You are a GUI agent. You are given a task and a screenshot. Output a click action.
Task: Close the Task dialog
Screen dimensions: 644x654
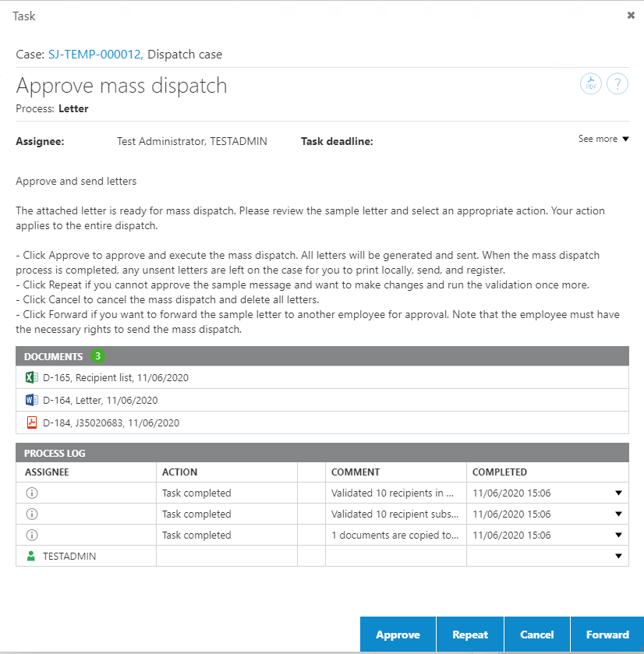coord(631,15)
